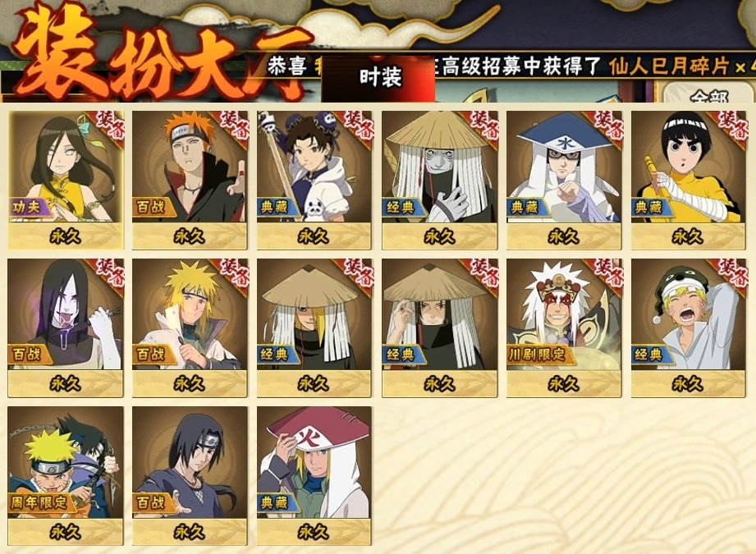The image size is (756, 554).
Task: Click the 永久 label under Rock Lee
Action: coord(689,236)
